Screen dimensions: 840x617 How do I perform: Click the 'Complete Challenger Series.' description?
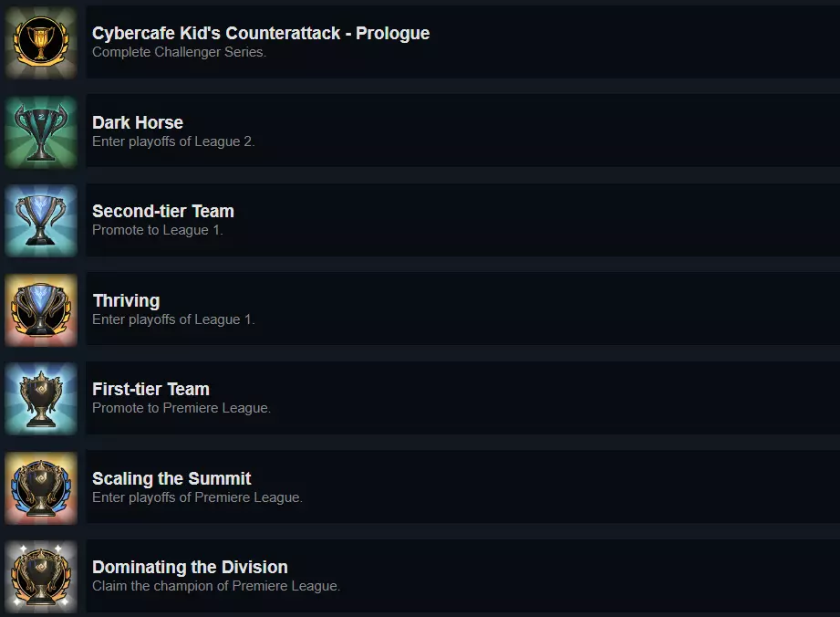179,52
